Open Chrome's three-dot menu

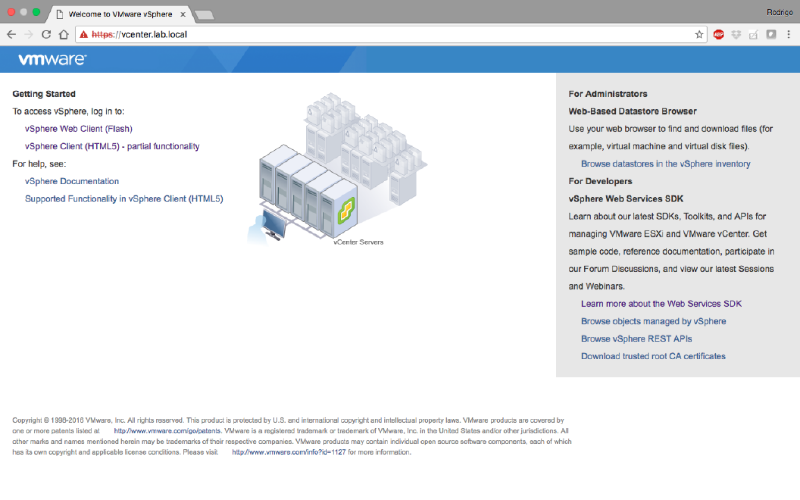(788, 34)
